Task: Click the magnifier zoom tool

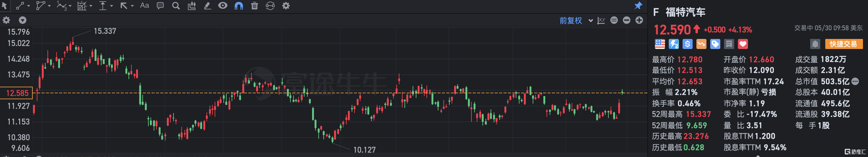Action: click(176, 6)
